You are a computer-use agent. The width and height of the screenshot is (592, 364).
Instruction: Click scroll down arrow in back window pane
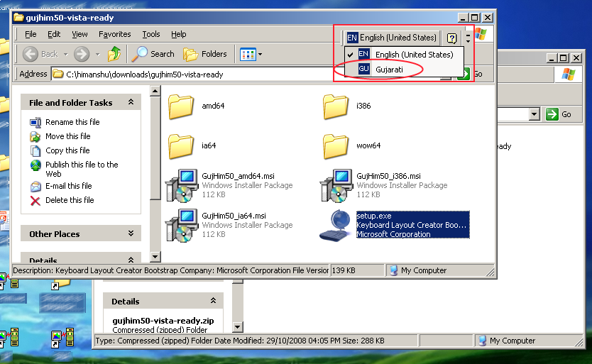238,327
